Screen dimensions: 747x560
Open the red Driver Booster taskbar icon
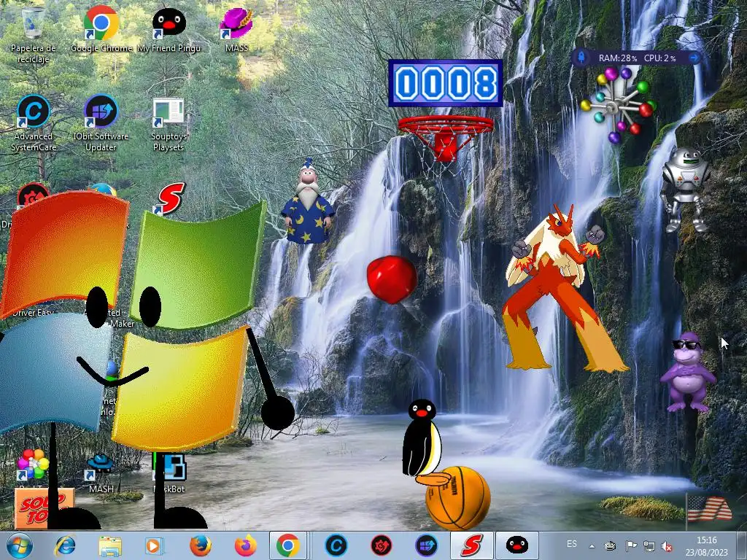coord(381,545)
